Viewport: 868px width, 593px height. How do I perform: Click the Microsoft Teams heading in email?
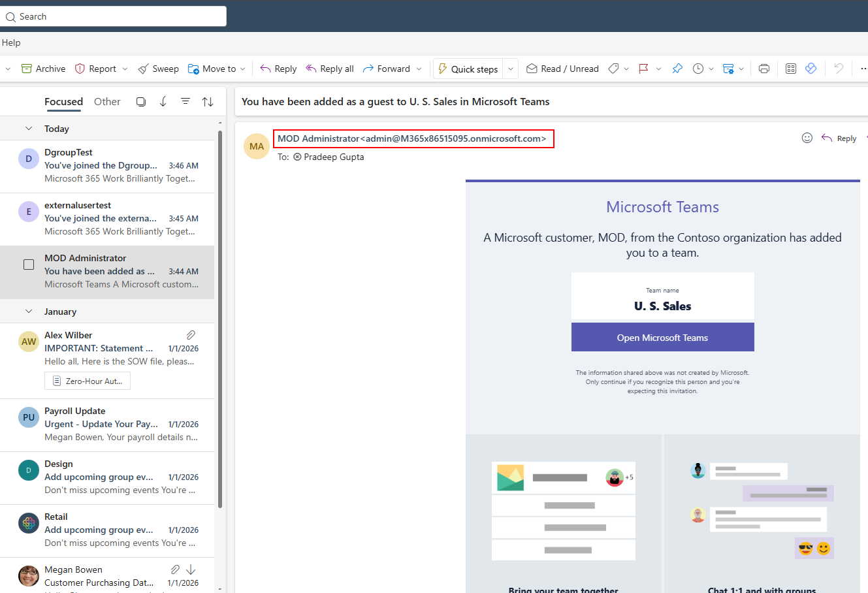tap(662, 207)
